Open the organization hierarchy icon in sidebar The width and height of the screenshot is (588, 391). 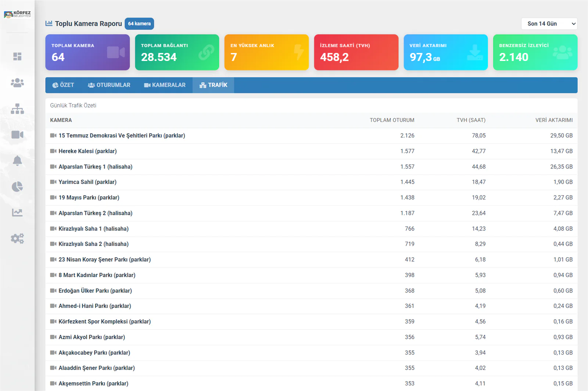[17, 109]
